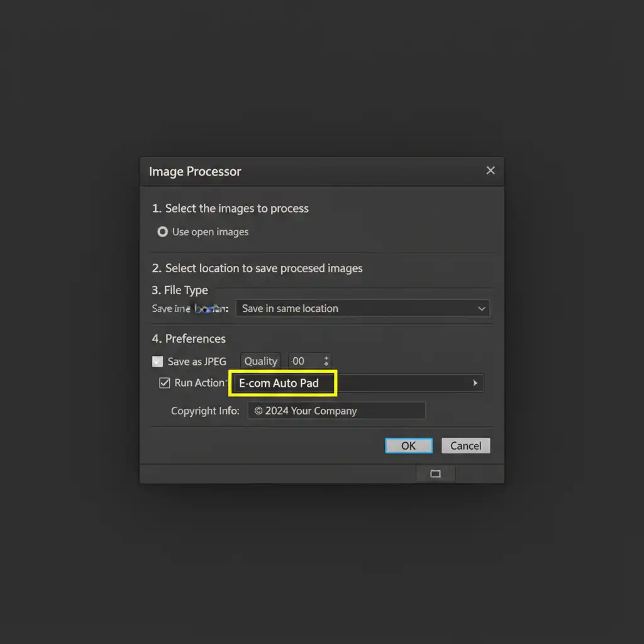Open the Save in same location dropdown
644x644 pixels.
[x=362, y=309]
